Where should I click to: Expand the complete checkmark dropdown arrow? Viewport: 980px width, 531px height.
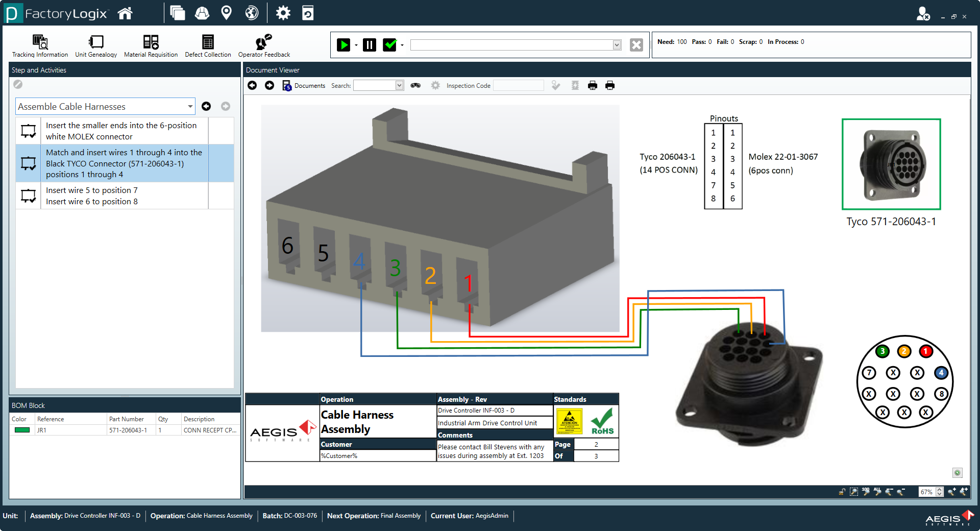coord(402,45)
